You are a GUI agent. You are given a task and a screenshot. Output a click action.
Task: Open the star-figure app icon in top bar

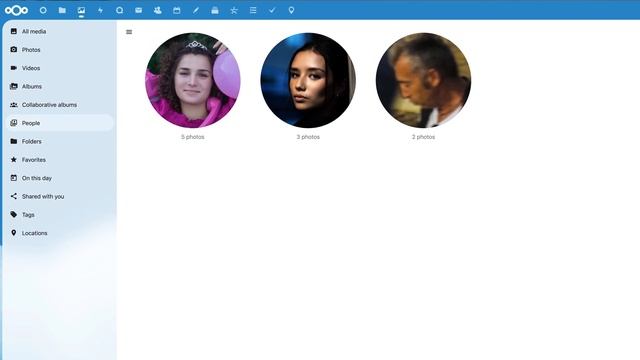click(x=234, y=10)
